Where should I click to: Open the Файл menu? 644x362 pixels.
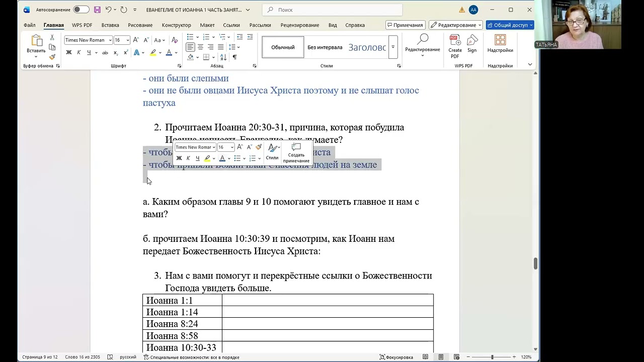pos(29,25)
